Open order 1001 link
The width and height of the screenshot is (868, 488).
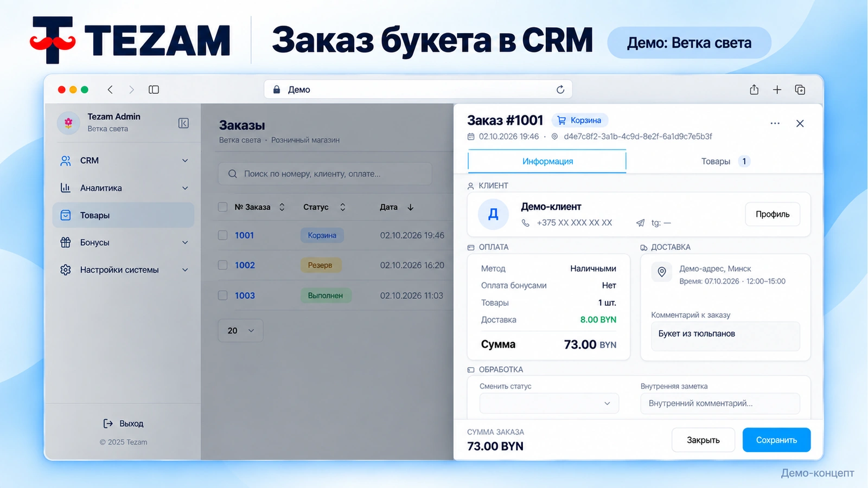(244, 235)
